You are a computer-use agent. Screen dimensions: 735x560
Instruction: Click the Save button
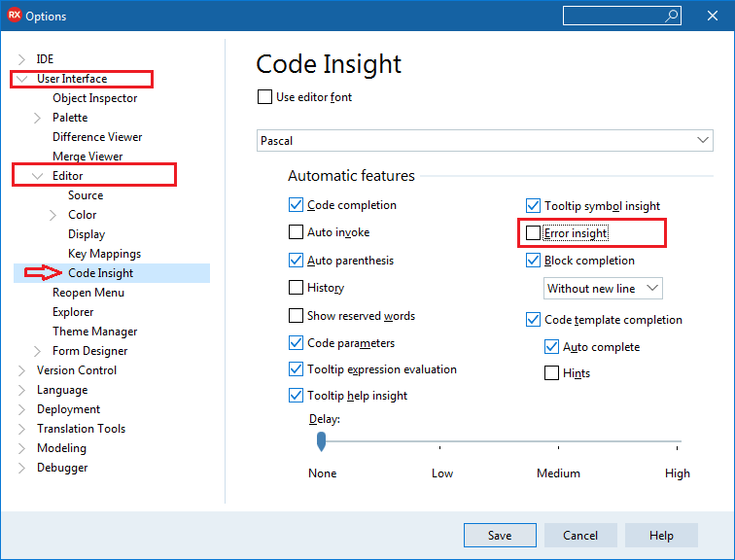pos(500,535)
